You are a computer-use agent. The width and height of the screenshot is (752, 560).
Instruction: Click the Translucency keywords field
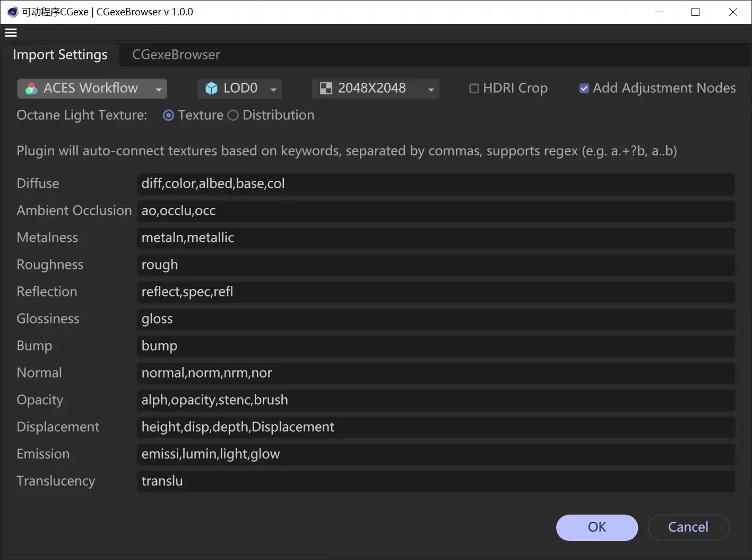click(436, 481)
